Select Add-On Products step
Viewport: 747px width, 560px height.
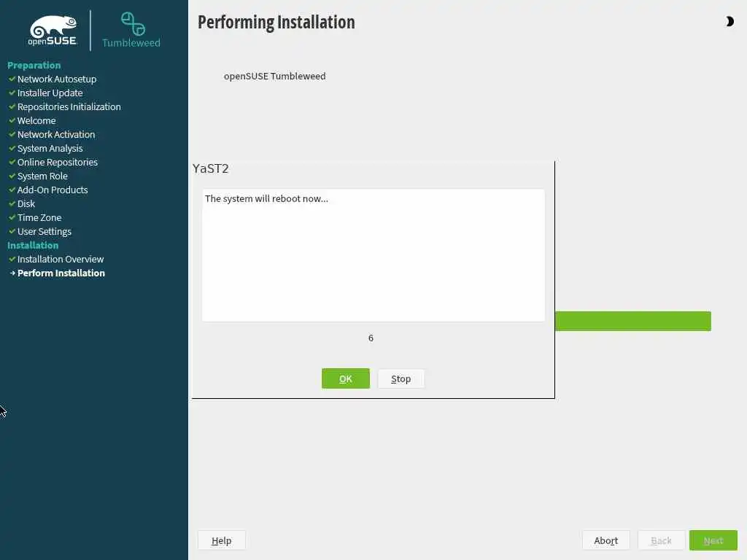click(x=53, y=190)
